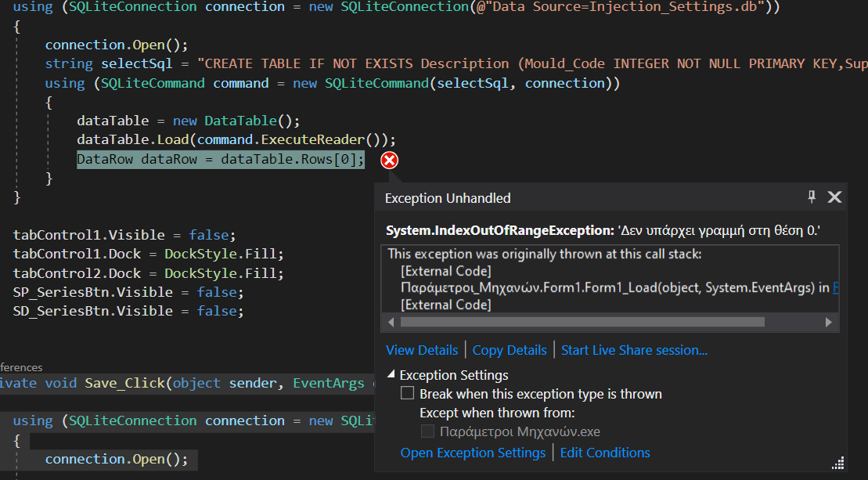868x480 pixels.
Task: Click the new DataTable() assignment line
Action: (188, 121)
